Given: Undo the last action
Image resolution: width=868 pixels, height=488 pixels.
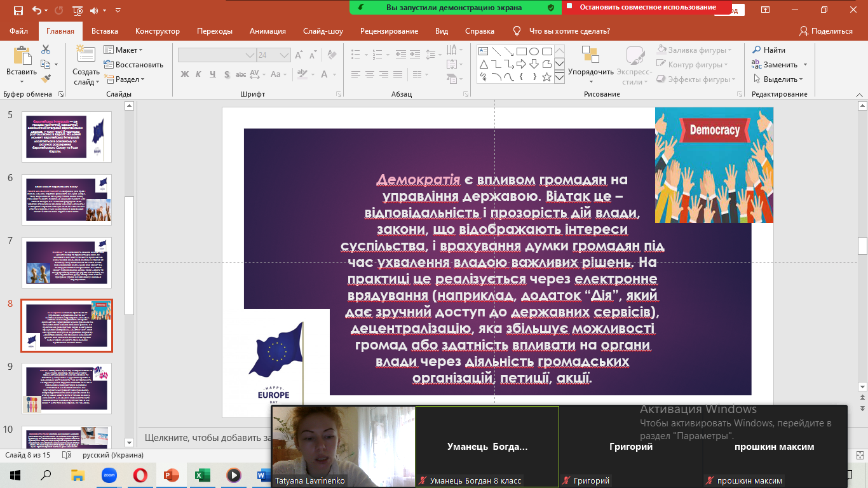Looking at the screenshot, I should (x=36, y=10).
